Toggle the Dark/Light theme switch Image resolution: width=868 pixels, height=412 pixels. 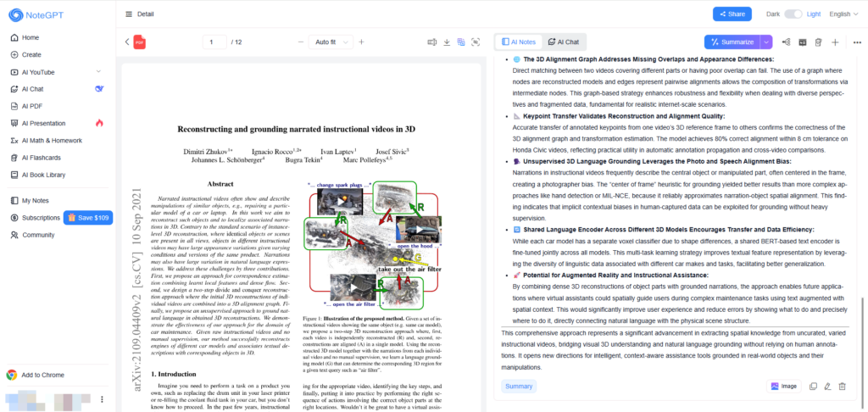point(793,14)
